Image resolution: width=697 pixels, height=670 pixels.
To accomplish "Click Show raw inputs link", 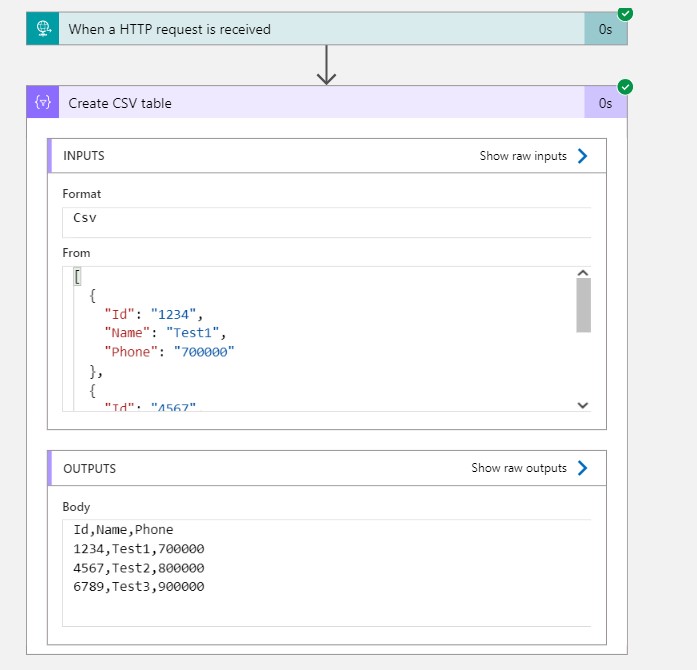I will tap(523, 156).
